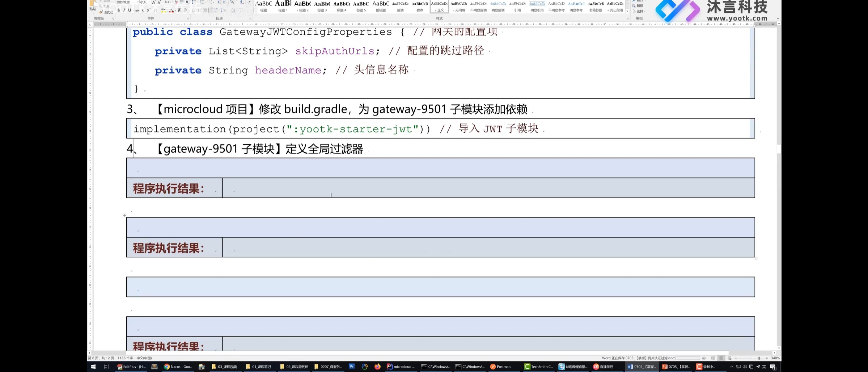Apply the 书籍标题 style
868x372 pixels.
[596, 7]
